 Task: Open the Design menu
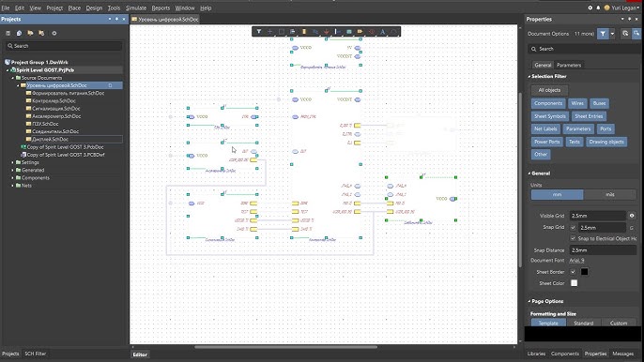pyautogui.click(x=94, y=8)
